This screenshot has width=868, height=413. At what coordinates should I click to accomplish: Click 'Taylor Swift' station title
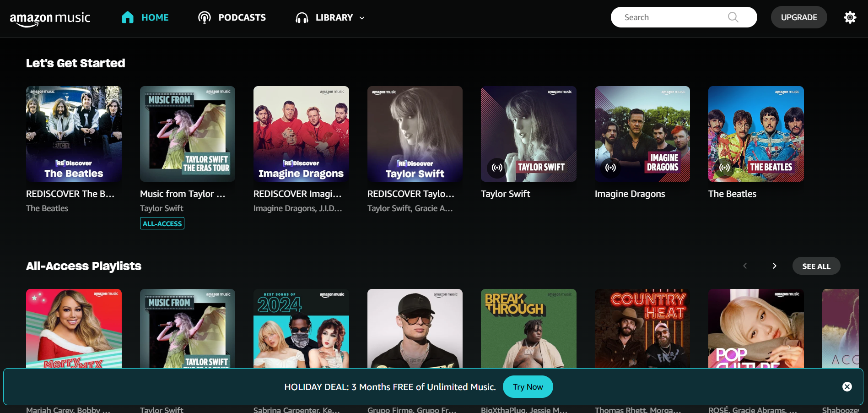pyautogui.click(x=506, y=194)
